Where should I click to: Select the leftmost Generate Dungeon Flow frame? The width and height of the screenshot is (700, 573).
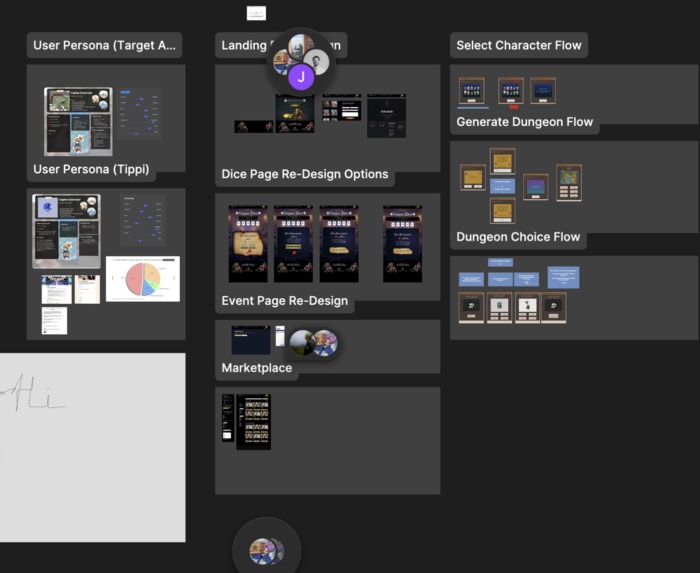pos(473,177)
